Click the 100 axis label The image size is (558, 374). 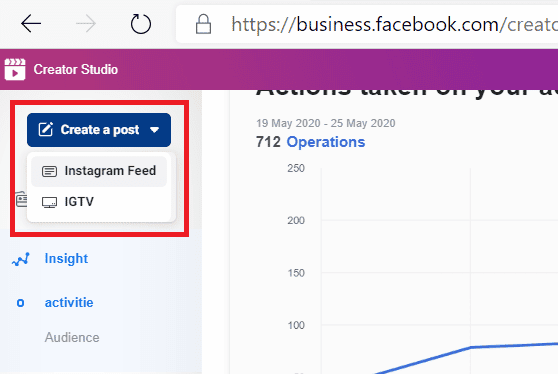[x=296, y=325]
